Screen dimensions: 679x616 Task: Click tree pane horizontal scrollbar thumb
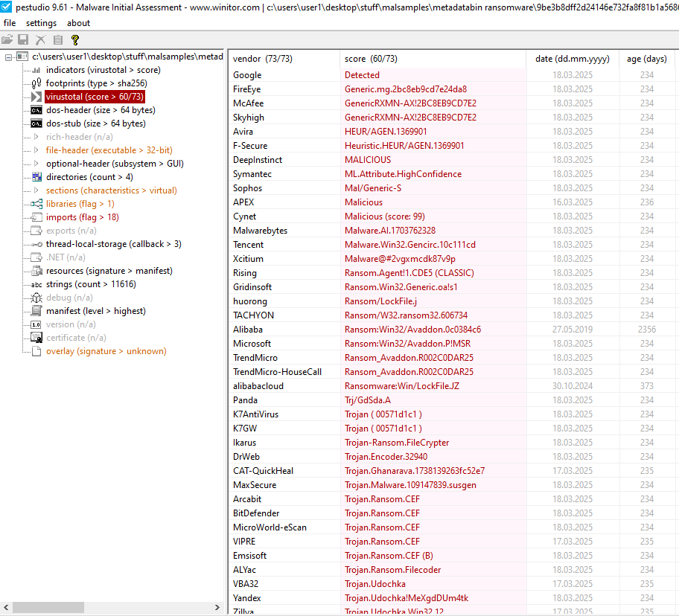(x=48, y=607)
